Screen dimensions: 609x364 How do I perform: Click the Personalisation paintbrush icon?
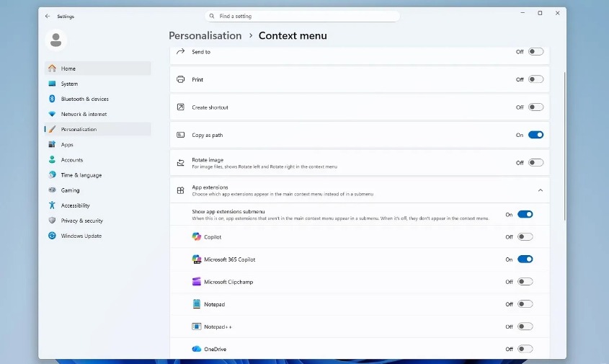pyautogui.click(x=52, y=129)
